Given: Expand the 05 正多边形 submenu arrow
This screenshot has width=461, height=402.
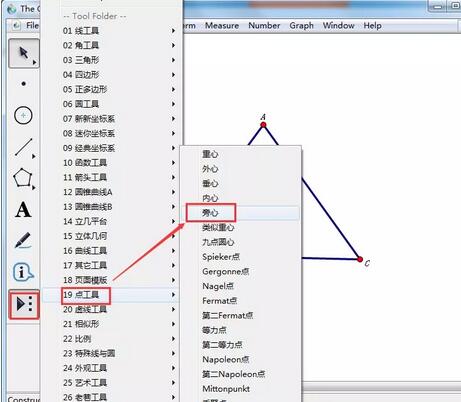Looking at the screenshot, I should tap(173, 89).
